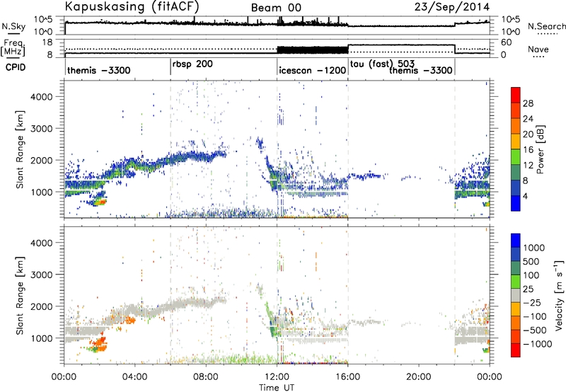
Task: Click the blue bottom band of Power colorbar
Action: click(x=516, y=203)
